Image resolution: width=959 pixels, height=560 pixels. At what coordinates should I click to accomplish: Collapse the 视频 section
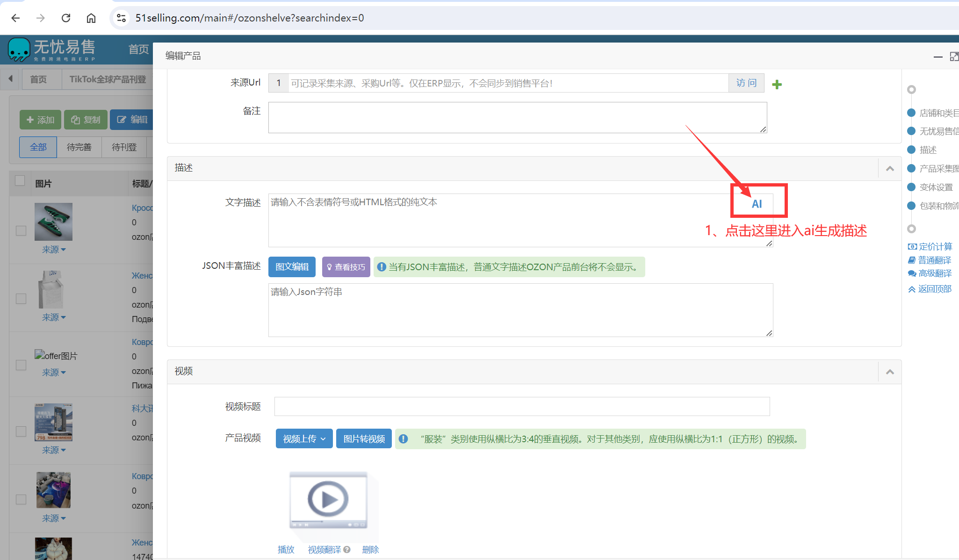tap(890, 372)
